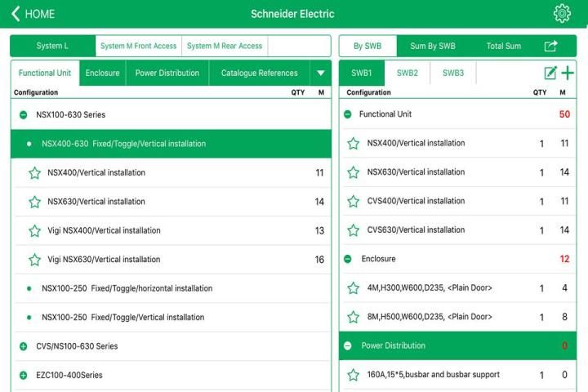Expand the CVS/NS100-630 Series group

23,346
